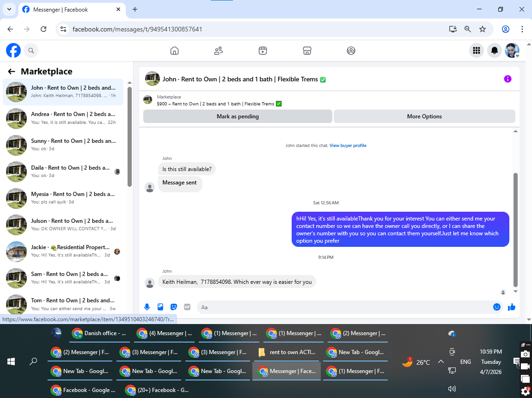
Task: Switch to (20+) Facebook taskbar window
Action: (158, 390)
